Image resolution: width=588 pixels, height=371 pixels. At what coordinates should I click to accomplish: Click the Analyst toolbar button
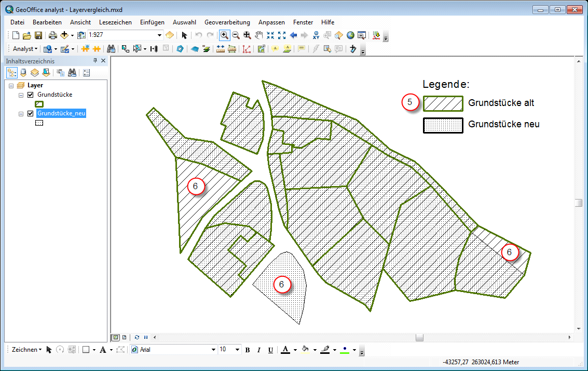point(25,49)
